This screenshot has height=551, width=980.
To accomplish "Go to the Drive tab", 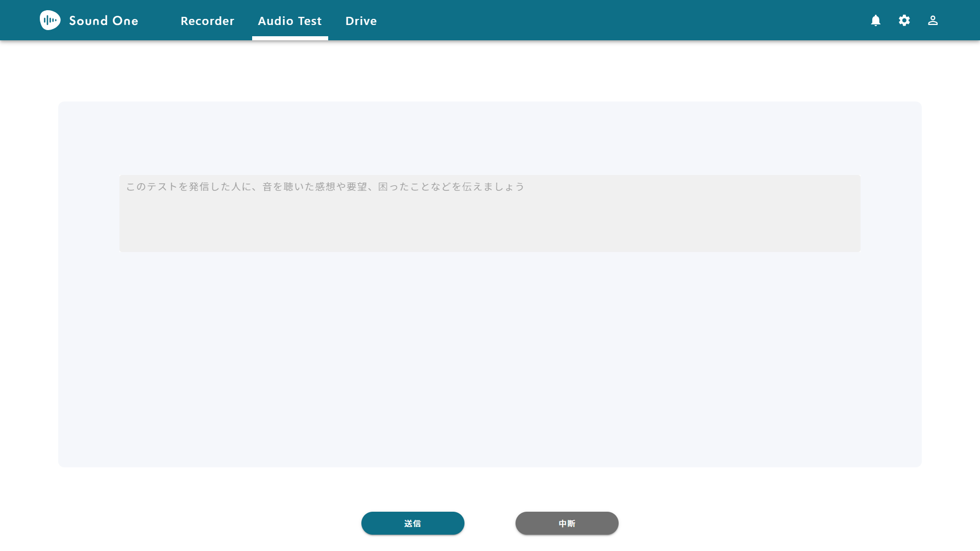I will pos(361,21).
